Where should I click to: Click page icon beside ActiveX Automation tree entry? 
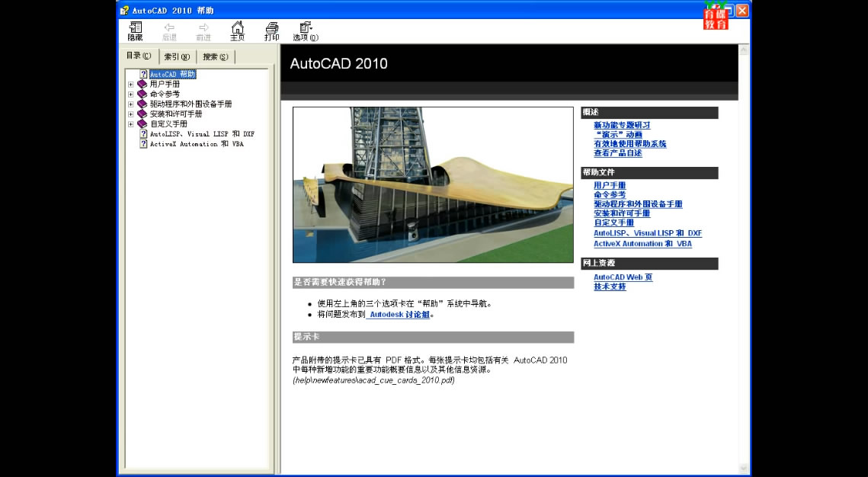click(144, 144)
